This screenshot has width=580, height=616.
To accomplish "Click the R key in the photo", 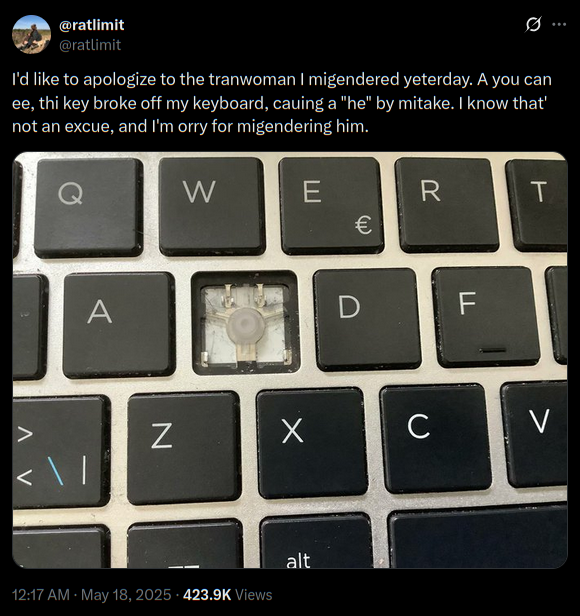I will (x=447, y=205).
